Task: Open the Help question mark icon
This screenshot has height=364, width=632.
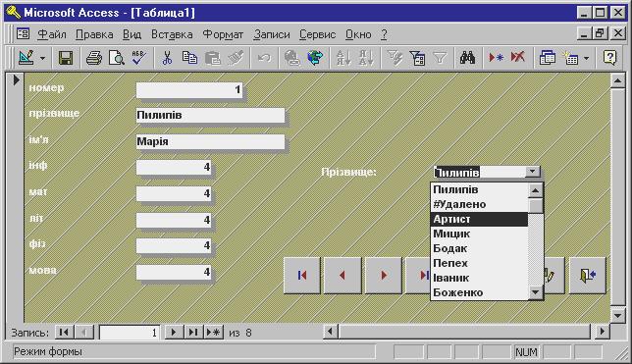Action: [610, 58]
